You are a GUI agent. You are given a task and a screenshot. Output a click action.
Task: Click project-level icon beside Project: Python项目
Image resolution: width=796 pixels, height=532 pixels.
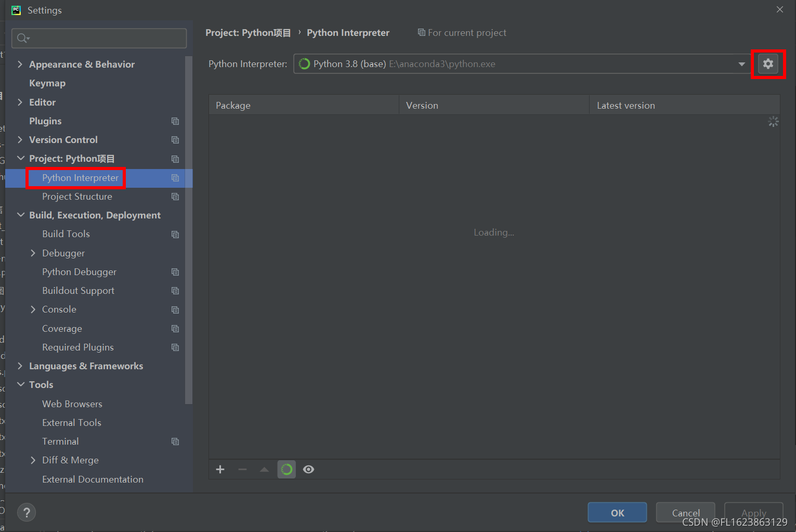[175, 159]
